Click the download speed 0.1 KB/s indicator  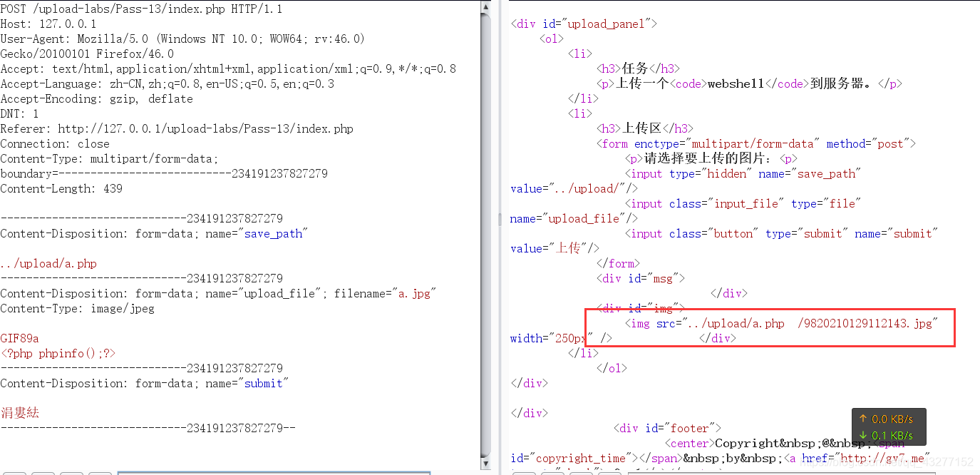point(885,436)
